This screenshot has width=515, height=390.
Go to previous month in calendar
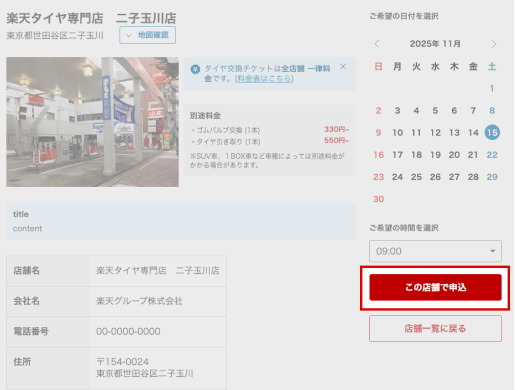(377, 44)
